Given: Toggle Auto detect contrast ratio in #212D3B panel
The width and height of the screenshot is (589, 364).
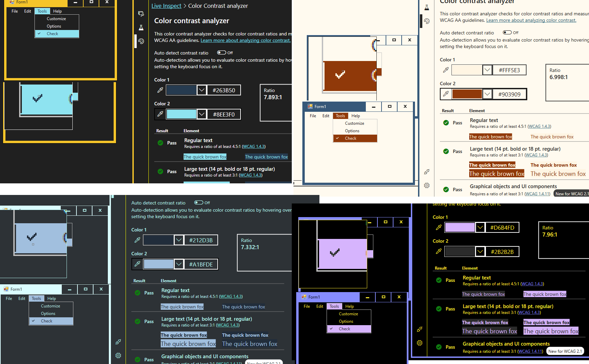Looking at the screenshot, I should point(199,202).
